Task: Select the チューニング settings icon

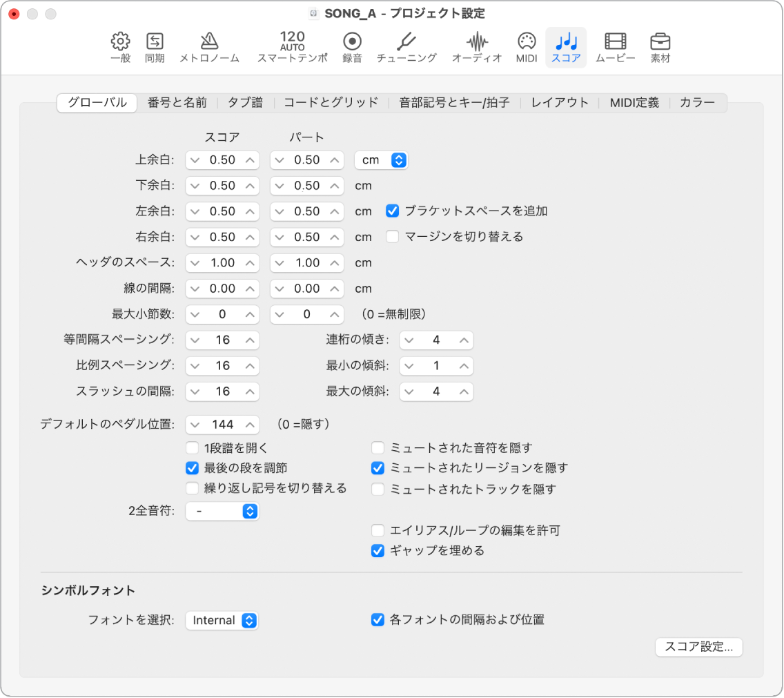Action: click(406, 46)
